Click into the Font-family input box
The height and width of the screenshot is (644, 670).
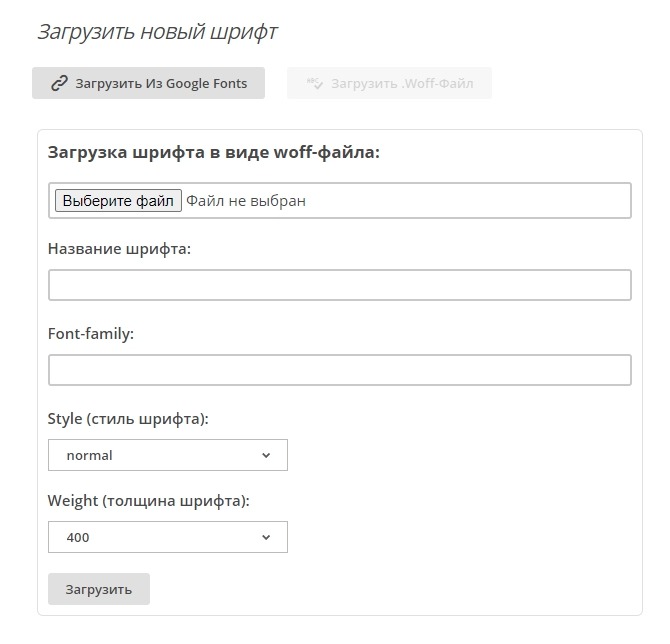(x=339, y=370)
